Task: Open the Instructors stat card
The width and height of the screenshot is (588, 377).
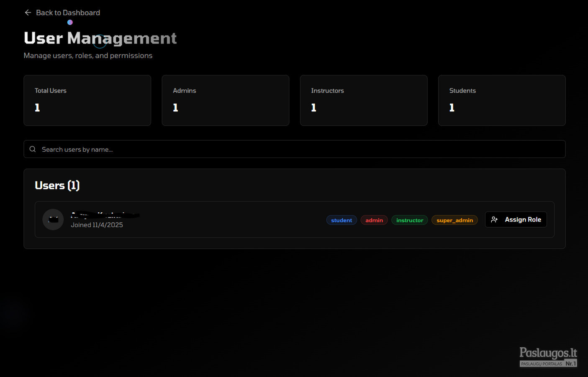Action: click(x=364, y=101)
